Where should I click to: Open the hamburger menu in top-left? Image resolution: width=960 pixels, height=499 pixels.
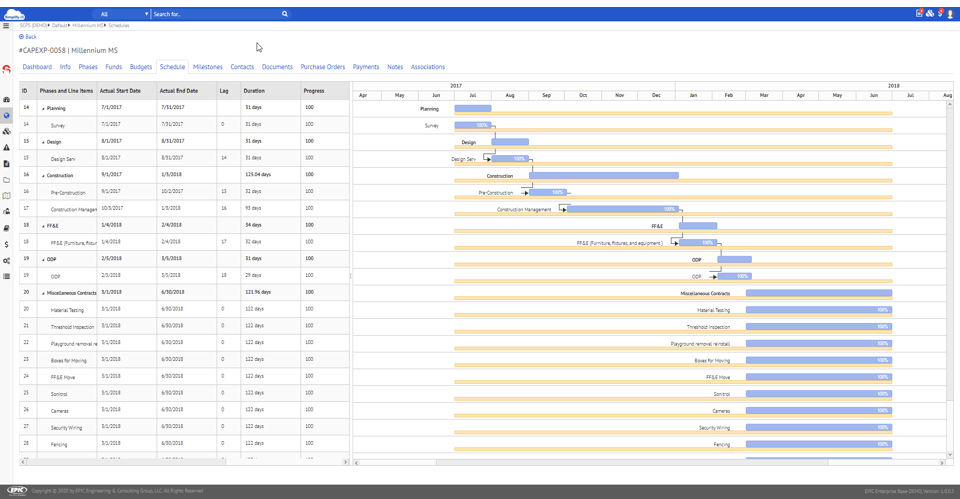coord(6,26)
